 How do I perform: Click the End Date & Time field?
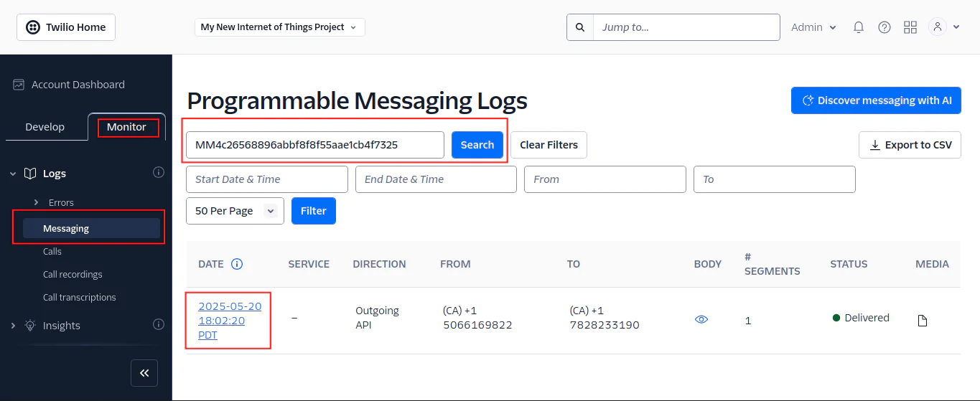436,179
